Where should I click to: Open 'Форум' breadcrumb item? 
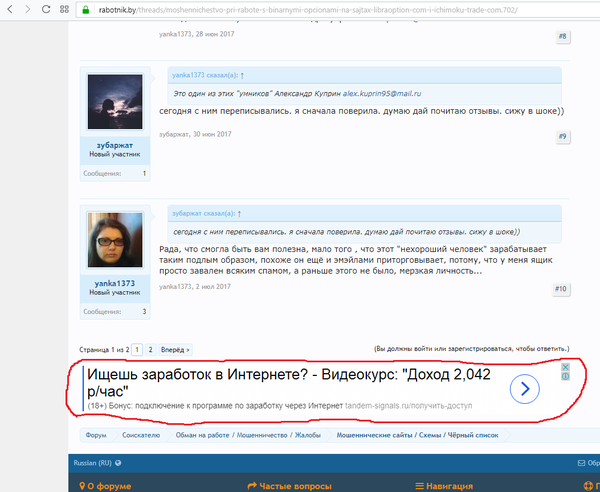click(x=96, y=436)
